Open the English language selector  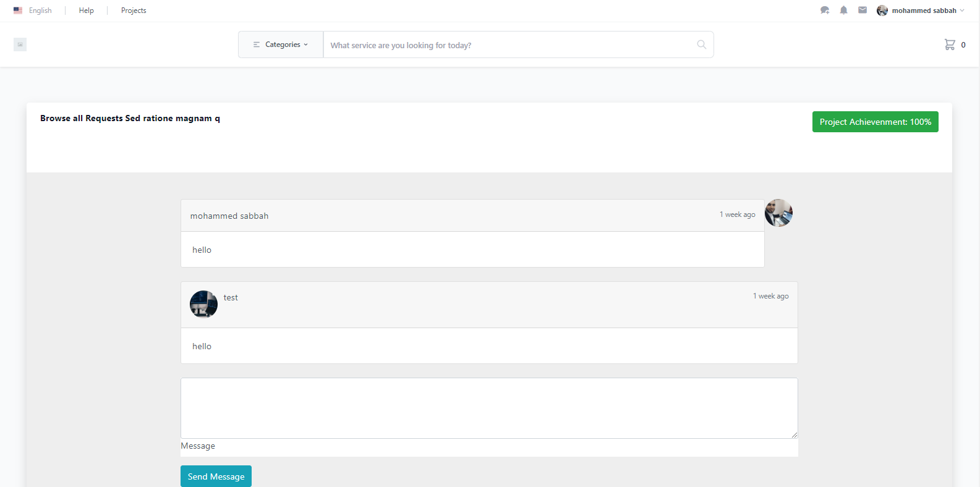click(40, 11)
